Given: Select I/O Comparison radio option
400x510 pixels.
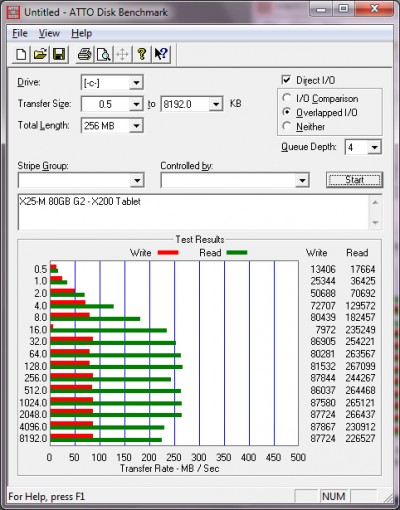Looking at the screenshot, I should 286,98.
